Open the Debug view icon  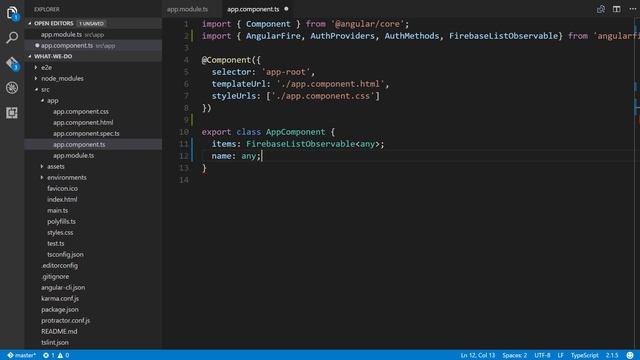[12, 88]
